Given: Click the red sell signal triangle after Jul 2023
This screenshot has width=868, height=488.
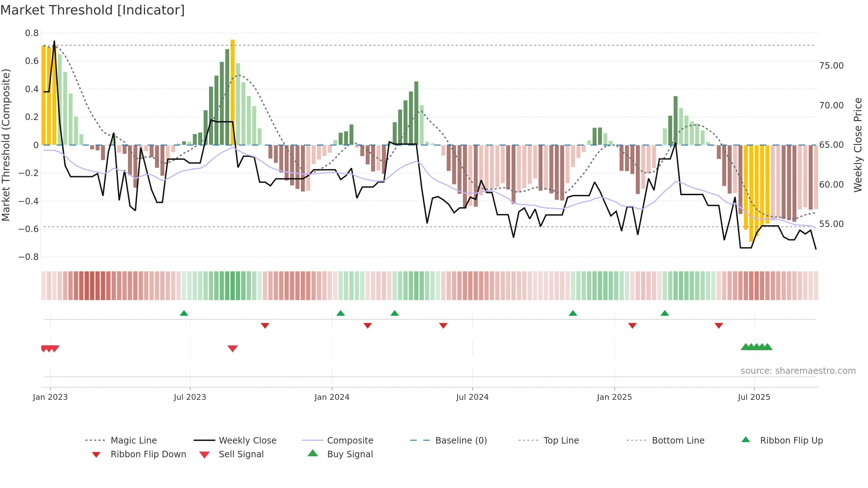Looking at the screenshot, I should [x=233, y=348].
